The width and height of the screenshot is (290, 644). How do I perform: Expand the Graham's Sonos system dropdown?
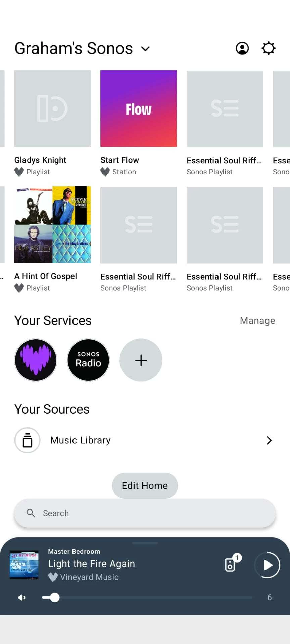[x=145, y=49]
